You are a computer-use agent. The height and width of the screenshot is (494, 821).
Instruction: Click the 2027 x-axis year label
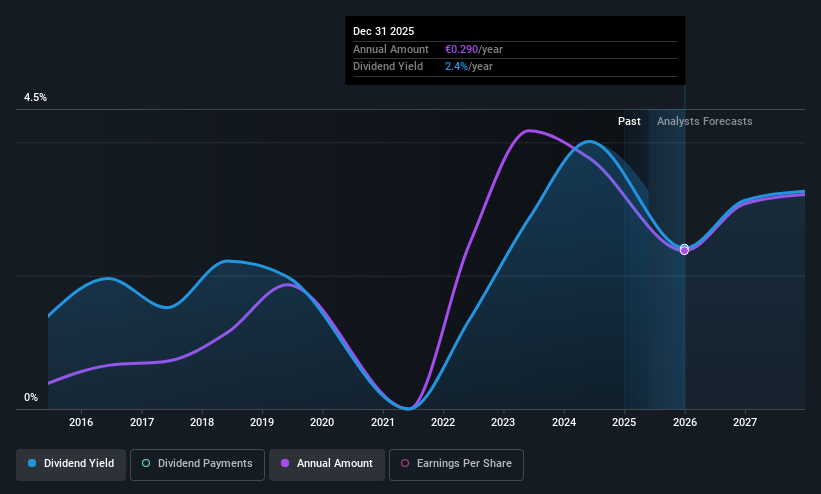(745, 422)
